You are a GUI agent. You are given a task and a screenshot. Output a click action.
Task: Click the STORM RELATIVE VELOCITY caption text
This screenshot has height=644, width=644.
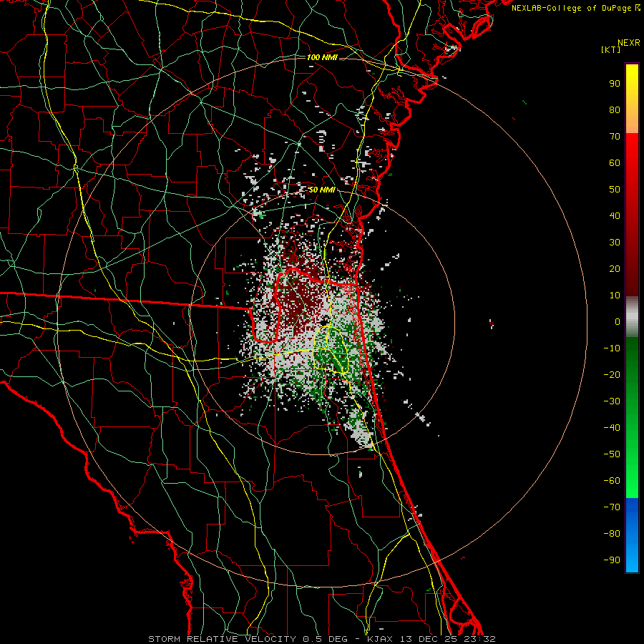coord(223,639)
